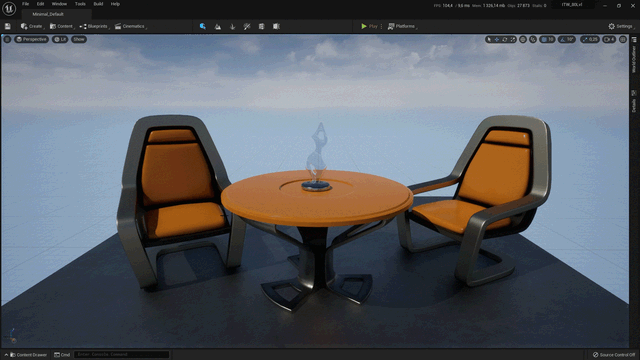Select the Rotate gizmo tool

tap(505, 39)
